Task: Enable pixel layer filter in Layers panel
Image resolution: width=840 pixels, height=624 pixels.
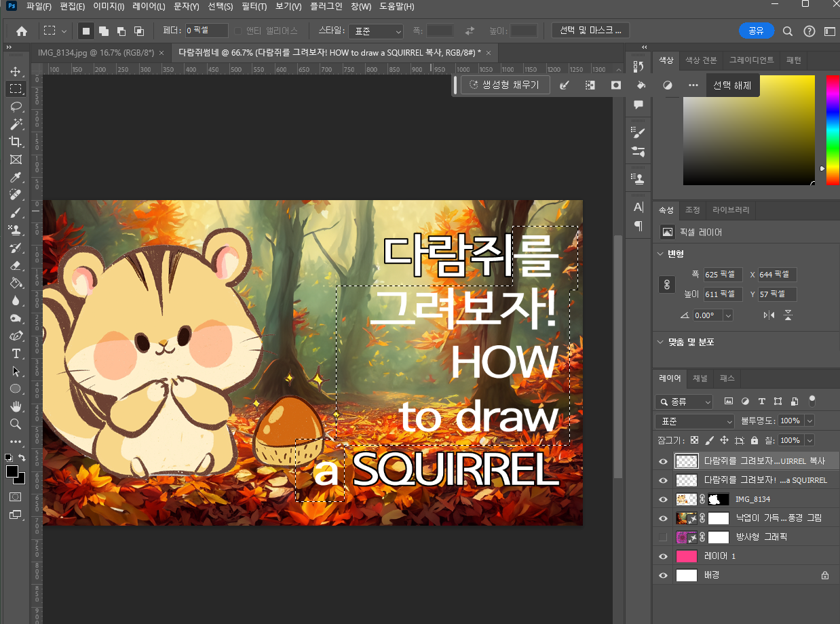Action: (729, 401)
